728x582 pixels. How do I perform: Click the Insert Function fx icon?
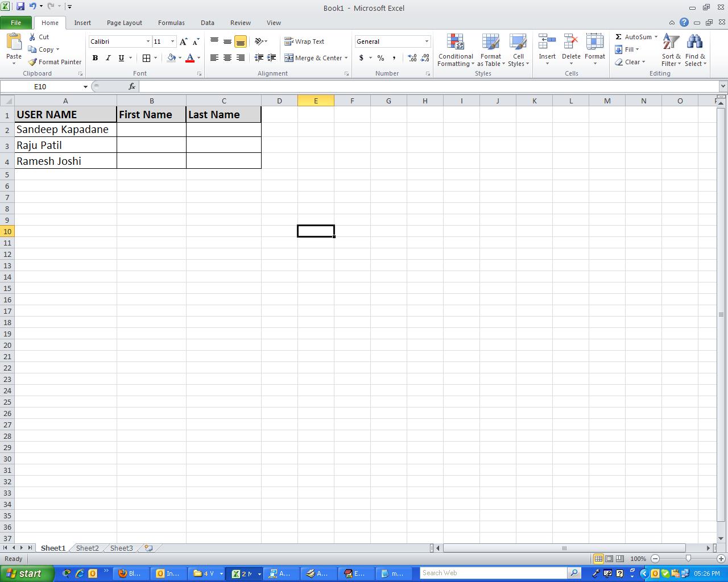[132, 86]
